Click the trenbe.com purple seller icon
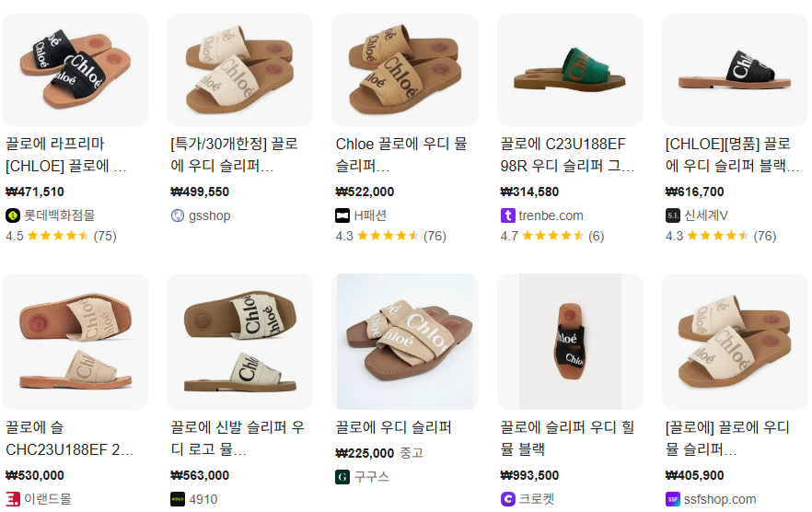 (507, 215)
